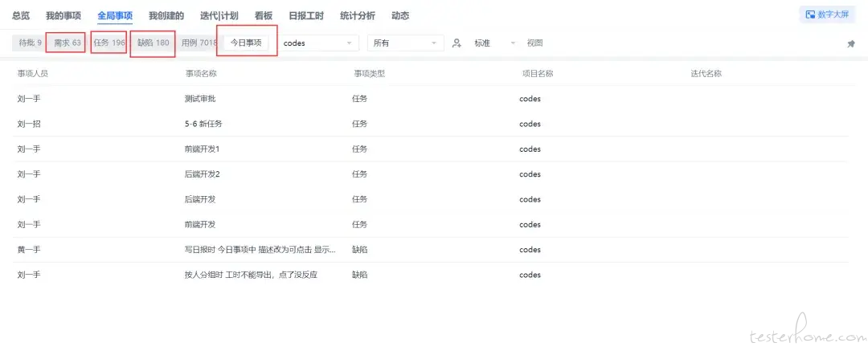The width and height of the screenshot is (868, 355).
Task: Open the 测试审批 item
Action: tap(200, 99)
